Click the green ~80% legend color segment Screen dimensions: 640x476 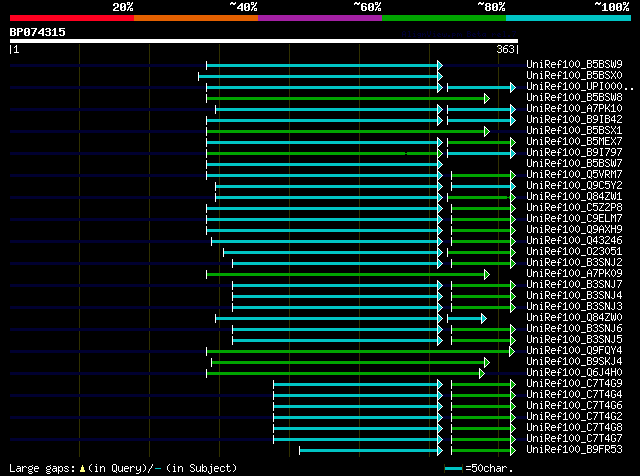pos(444,18)
